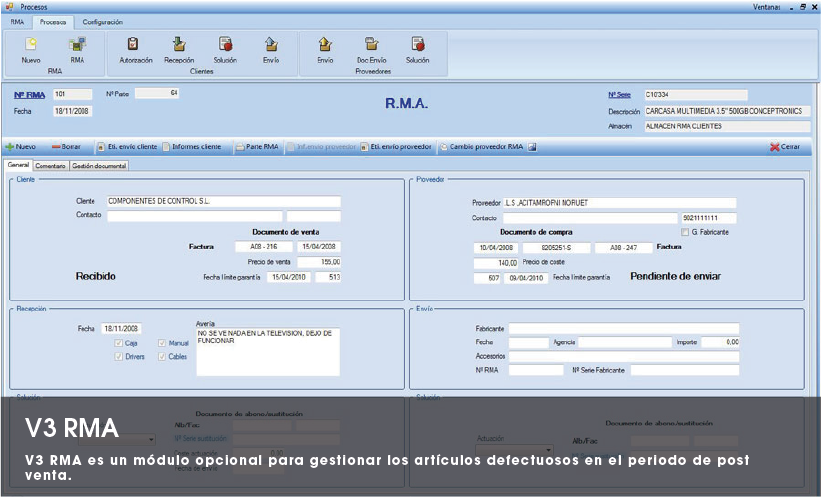The width and height of the screenshot is (821, 497).
Task: Toggle the Caja checkbox in Recepción
Action: pyautogui.click(x=119, y=343)
